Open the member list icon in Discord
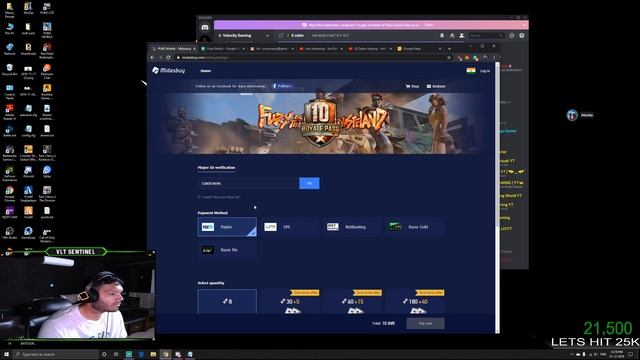This screenshot has width=640, height=360. (462, 36)
